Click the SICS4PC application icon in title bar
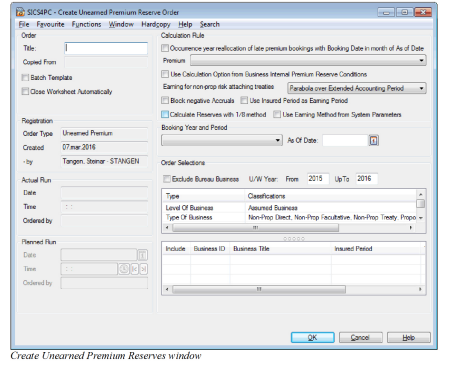The image size is (458, 368). [20, 12]
